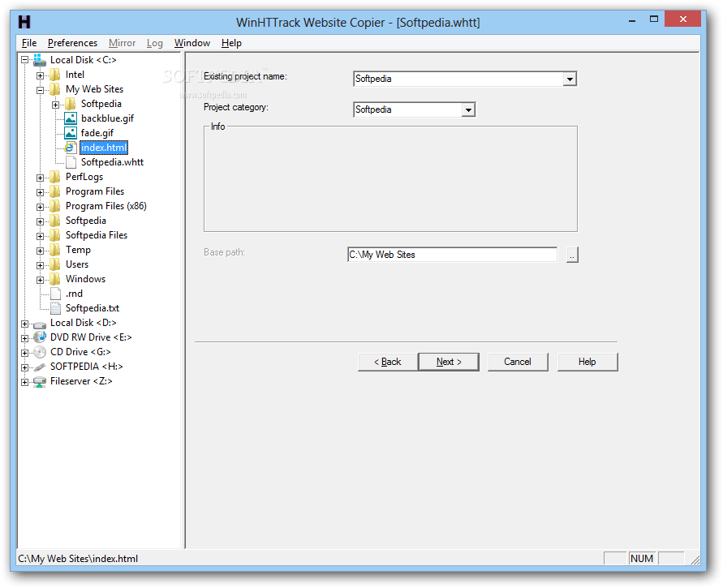
Task: Open the Existing project name dropdown
Action: [570, 79]
